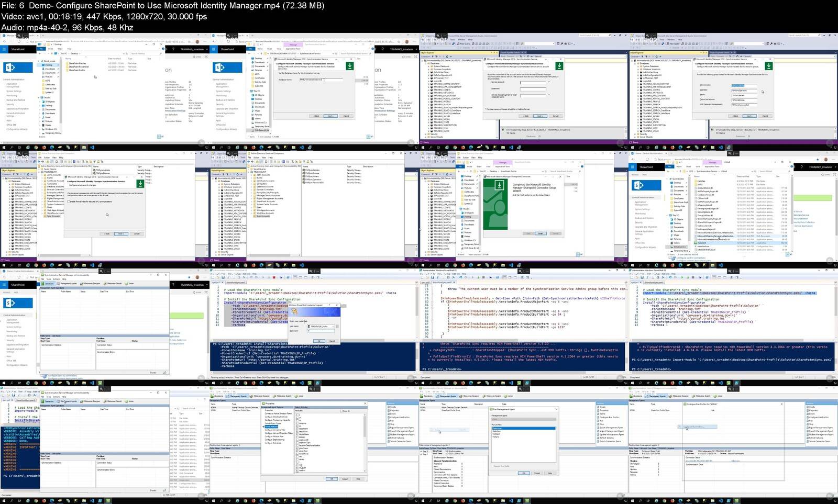838x504 pixels.
Task: Click FIMSyncPasswordSet group icon in ADUC groups frame
Action: coord(304,182)
